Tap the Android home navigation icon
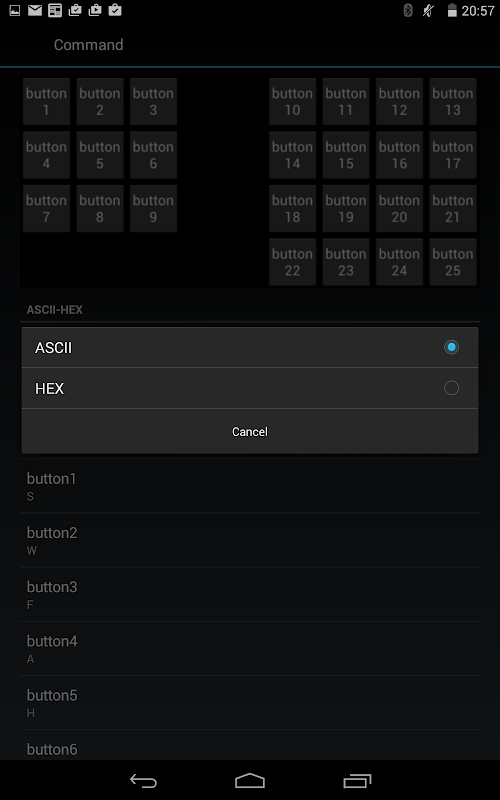This screenshot has width=500, height=800. coord(249,781)
